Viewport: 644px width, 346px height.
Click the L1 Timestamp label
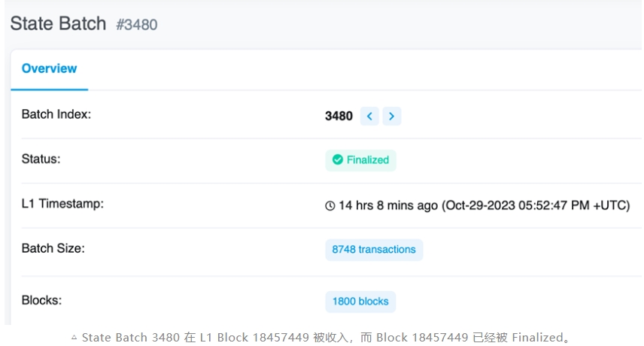point(62,204)
